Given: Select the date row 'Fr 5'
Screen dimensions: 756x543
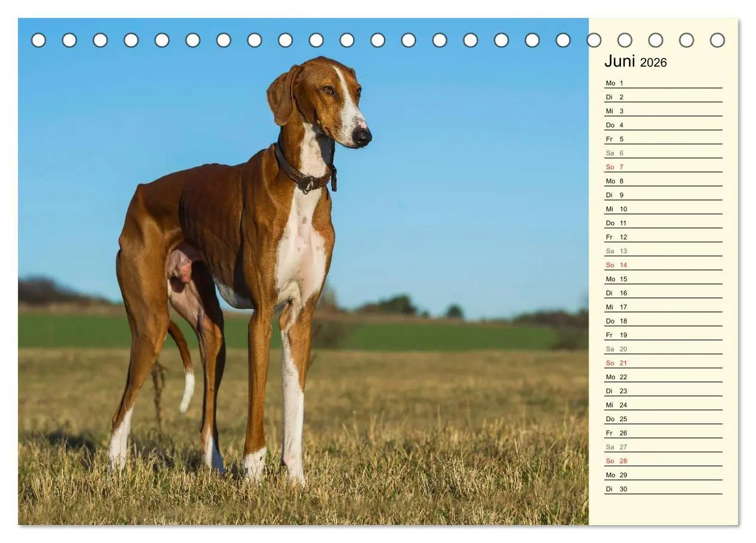Looking at the screenshot, I should (x=663, y=139).
